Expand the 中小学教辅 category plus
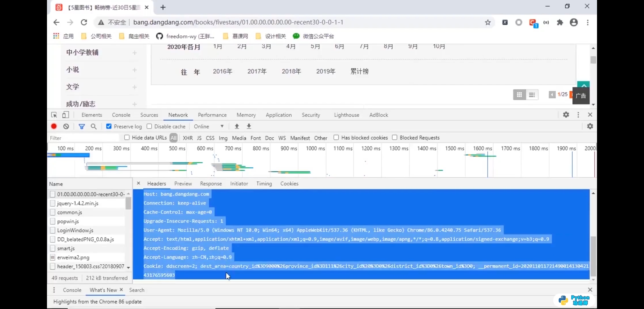This screenshot has height=309, width=644. (x=135, y=53)
